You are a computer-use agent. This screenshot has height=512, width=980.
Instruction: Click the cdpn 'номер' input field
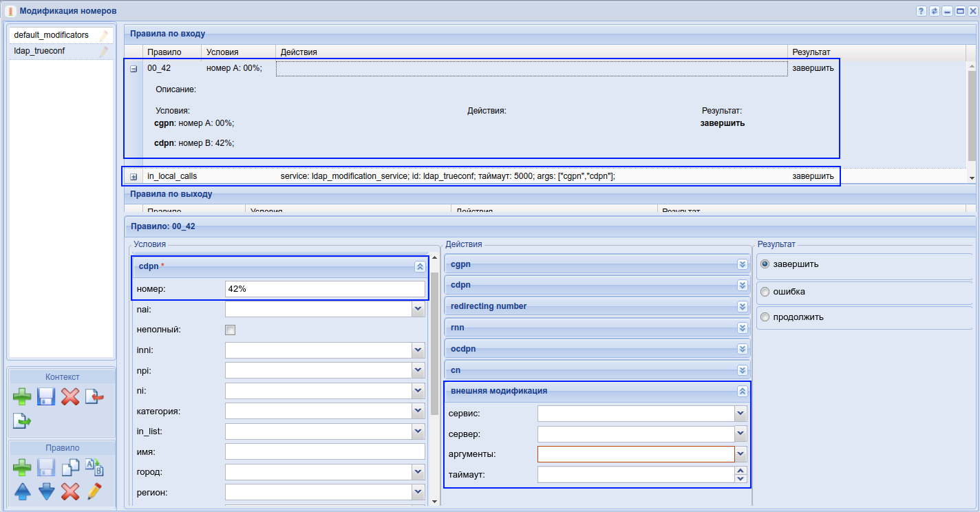coord(324,289)
